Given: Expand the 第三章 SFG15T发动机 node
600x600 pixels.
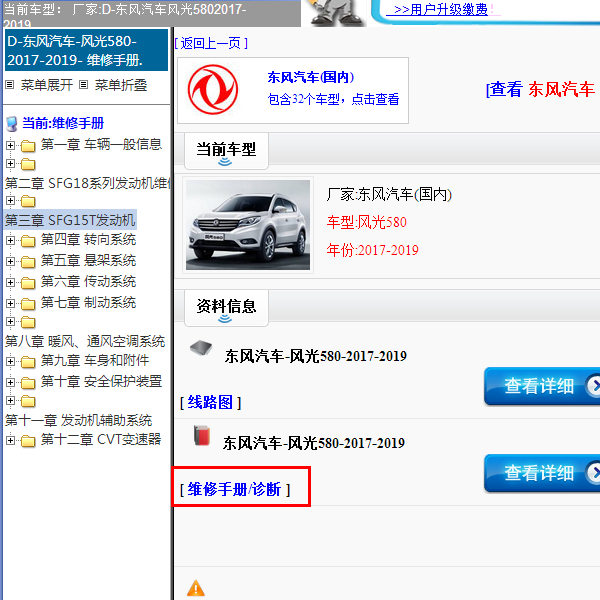Looking at the screenshot, I should [x=10, y=201].
